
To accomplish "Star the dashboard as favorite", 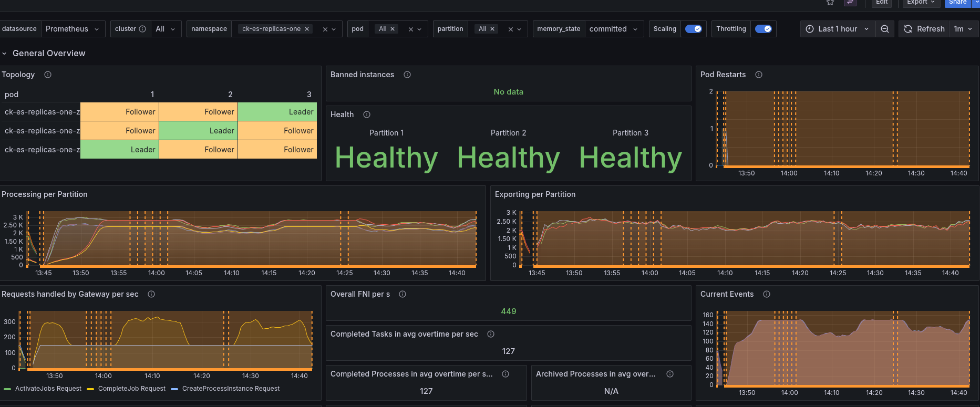I will [830, 2].
